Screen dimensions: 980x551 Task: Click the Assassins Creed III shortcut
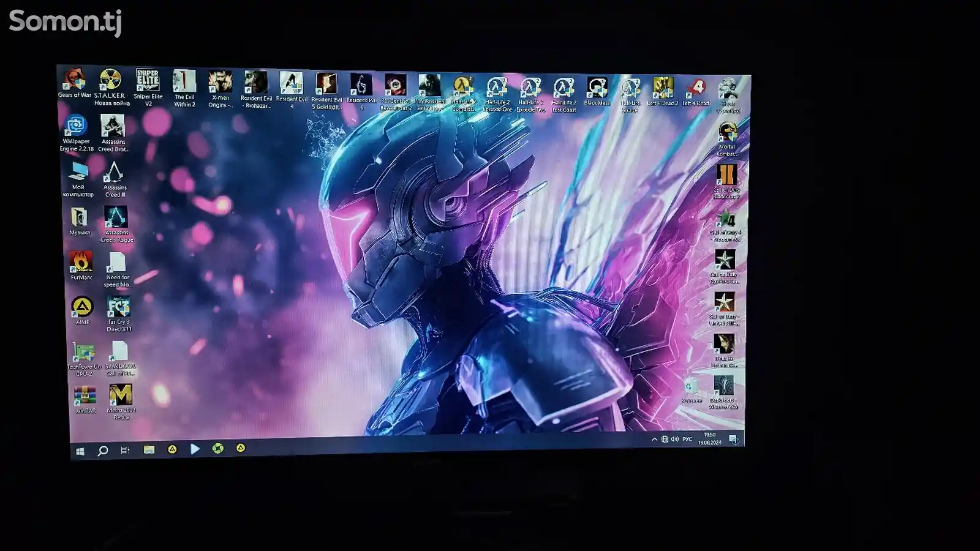click(x=115, y=179)
